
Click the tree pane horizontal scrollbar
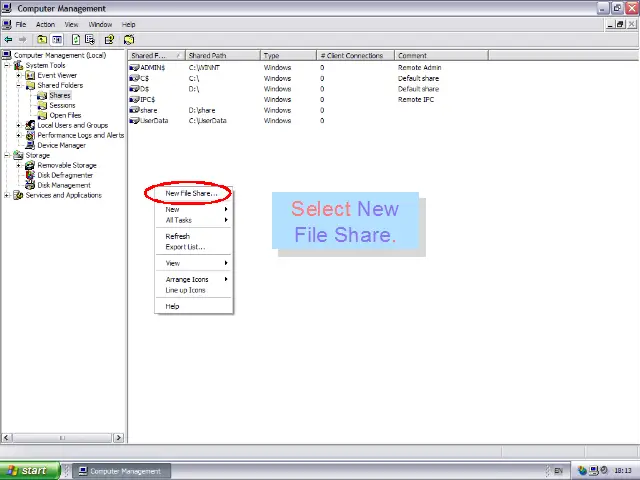point(62,438)
